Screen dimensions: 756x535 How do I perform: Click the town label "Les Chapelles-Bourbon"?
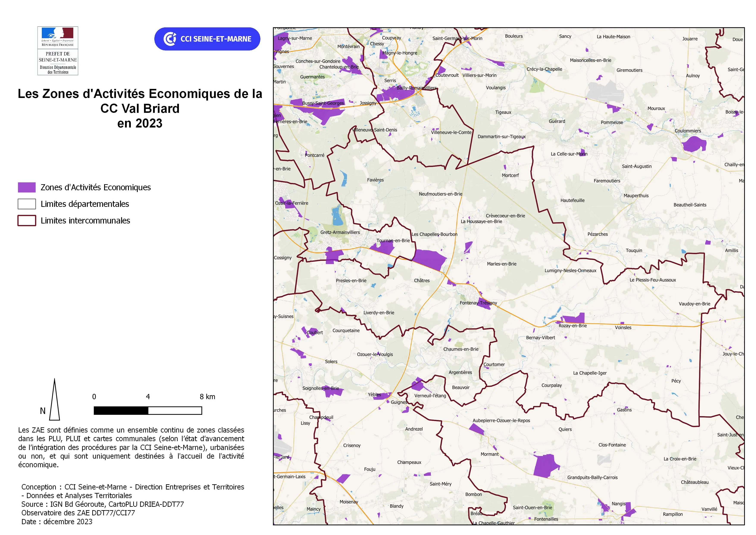tap(434, 234)
